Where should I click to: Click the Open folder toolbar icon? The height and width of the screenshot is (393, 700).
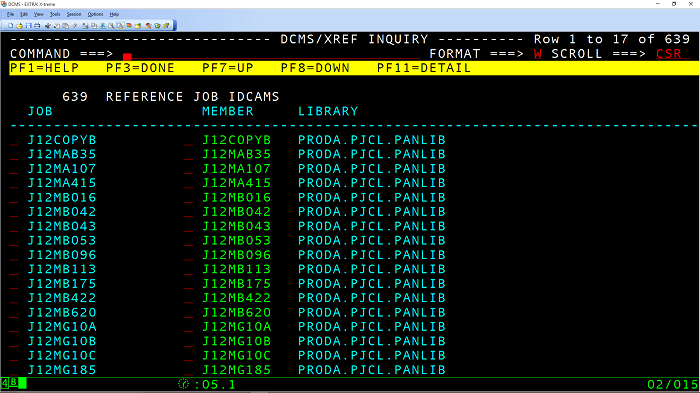tap(20, 25)
